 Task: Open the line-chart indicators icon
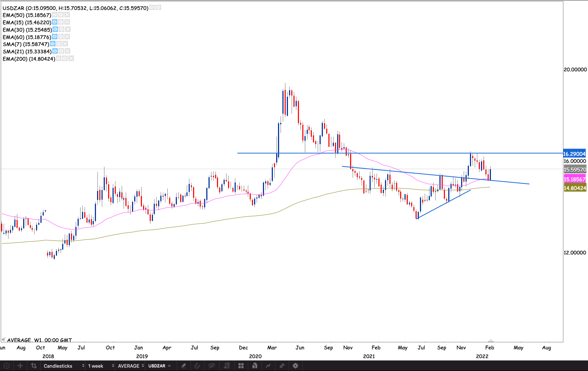tap(268, 366)
